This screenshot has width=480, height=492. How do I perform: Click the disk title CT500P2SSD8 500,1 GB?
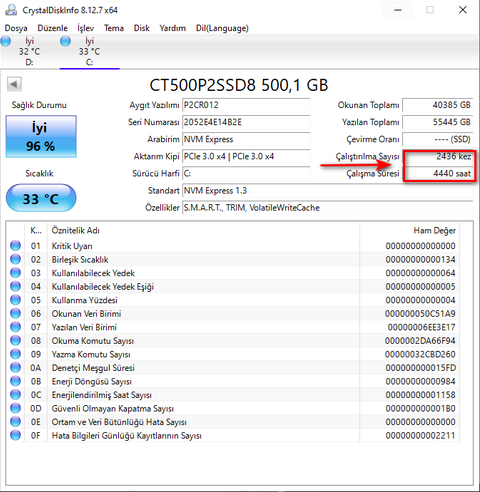(239, 85)
